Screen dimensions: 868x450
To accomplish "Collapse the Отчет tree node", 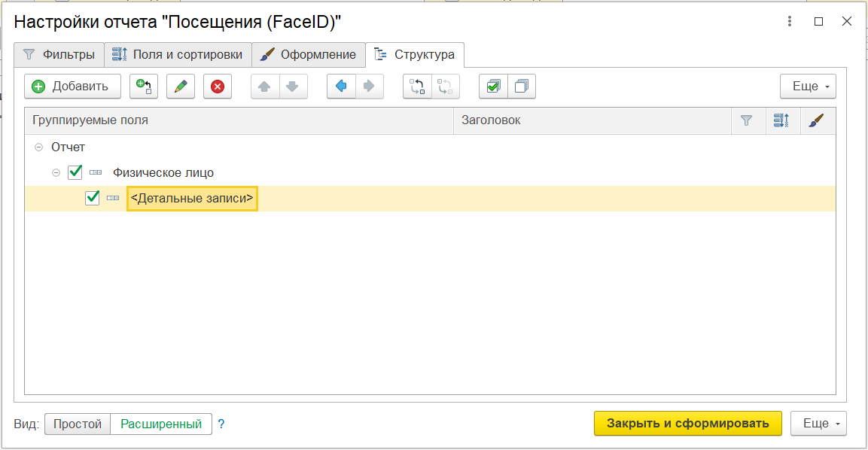I will tap(38, 147).
